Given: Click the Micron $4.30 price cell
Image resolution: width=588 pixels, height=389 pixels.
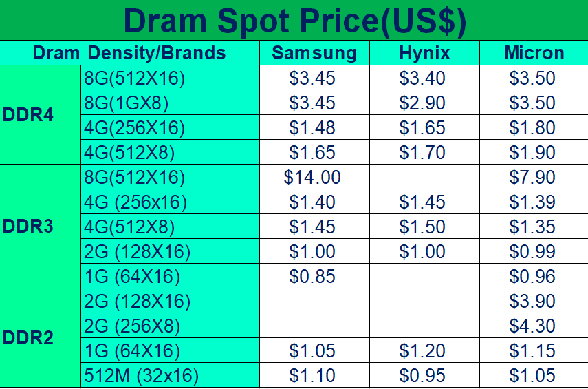Looking at the screenshot, I should (x=534, y=326).
